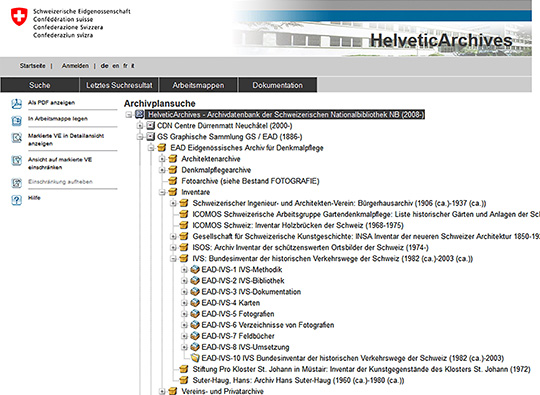Viewport: 540px width, 395px height.
Task: Click the Anmelden link
Action: pos(75,65)
